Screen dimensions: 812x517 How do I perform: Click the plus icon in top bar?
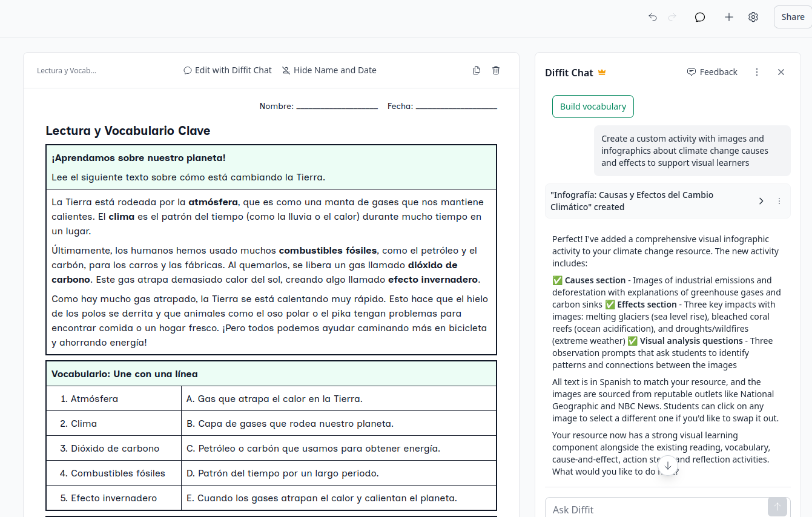729,17
